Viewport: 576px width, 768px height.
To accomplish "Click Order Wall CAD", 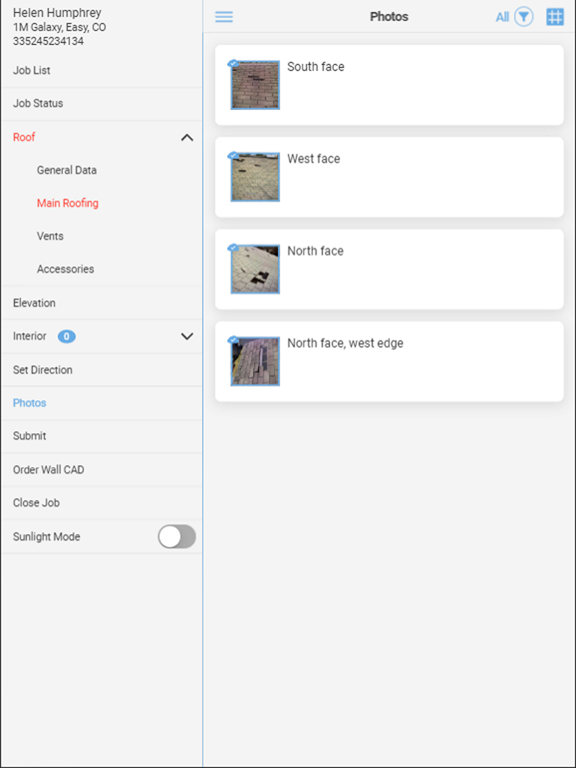I will tap(101, 470).
